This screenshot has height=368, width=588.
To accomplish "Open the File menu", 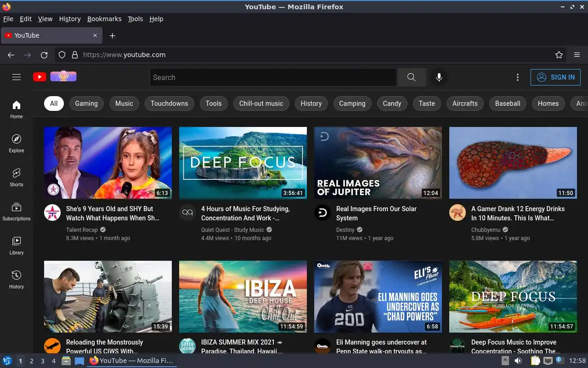I will [x=8, y=19].
